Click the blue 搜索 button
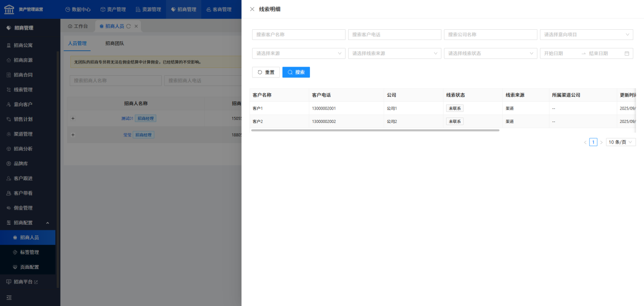Image resolution: width=644 pixels, height=306 pixels. click(296, 72)
